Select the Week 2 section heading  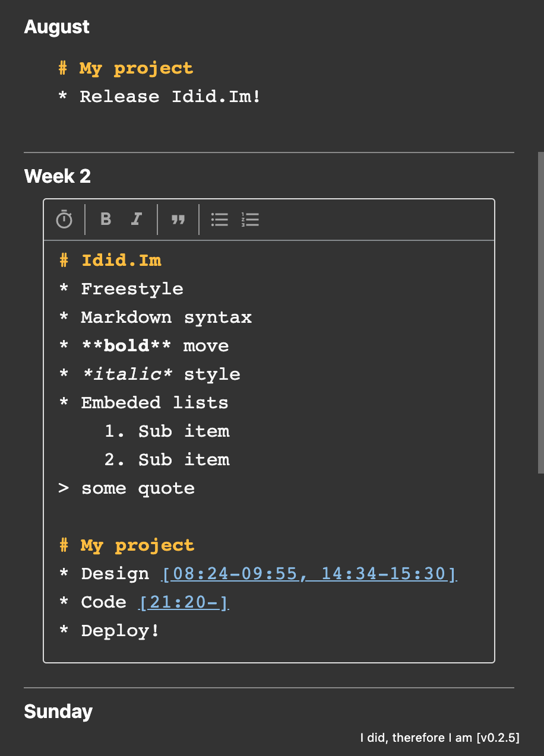(58, 176)
